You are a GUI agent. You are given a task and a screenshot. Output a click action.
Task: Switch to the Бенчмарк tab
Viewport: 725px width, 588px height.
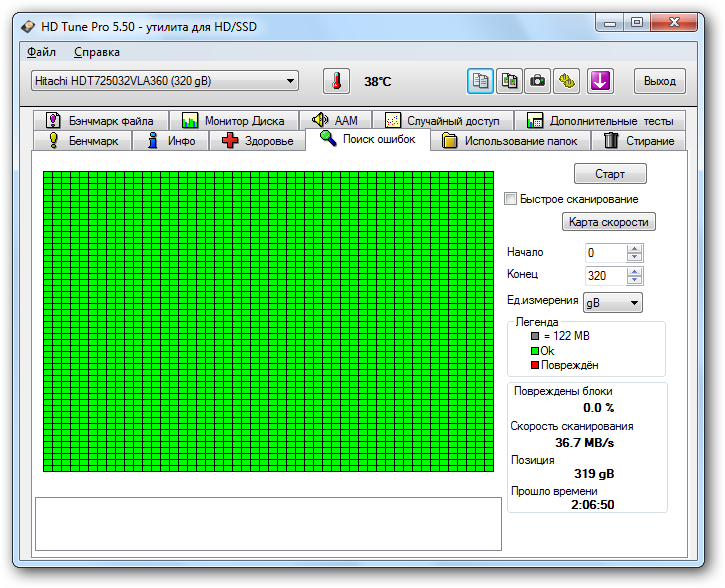83,141
